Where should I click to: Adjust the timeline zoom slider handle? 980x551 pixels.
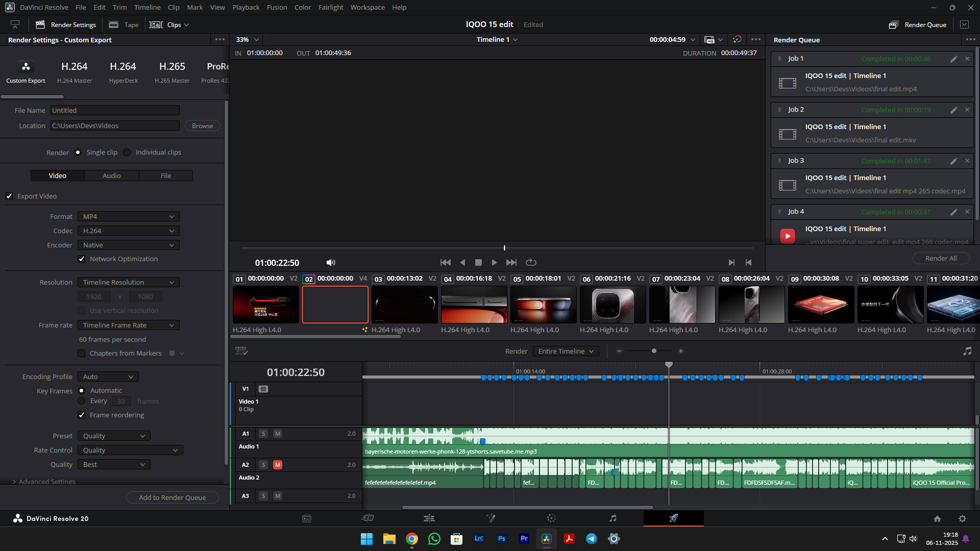(x=654, y=351)
